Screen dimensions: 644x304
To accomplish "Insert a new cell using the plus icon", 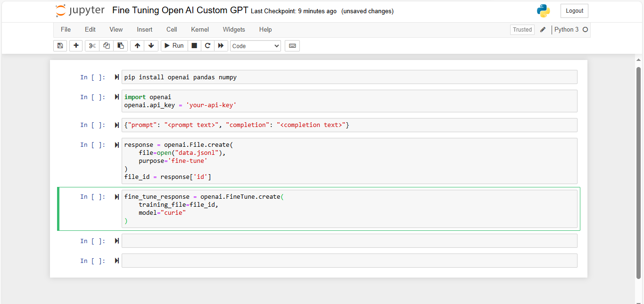I will point(75,45).
